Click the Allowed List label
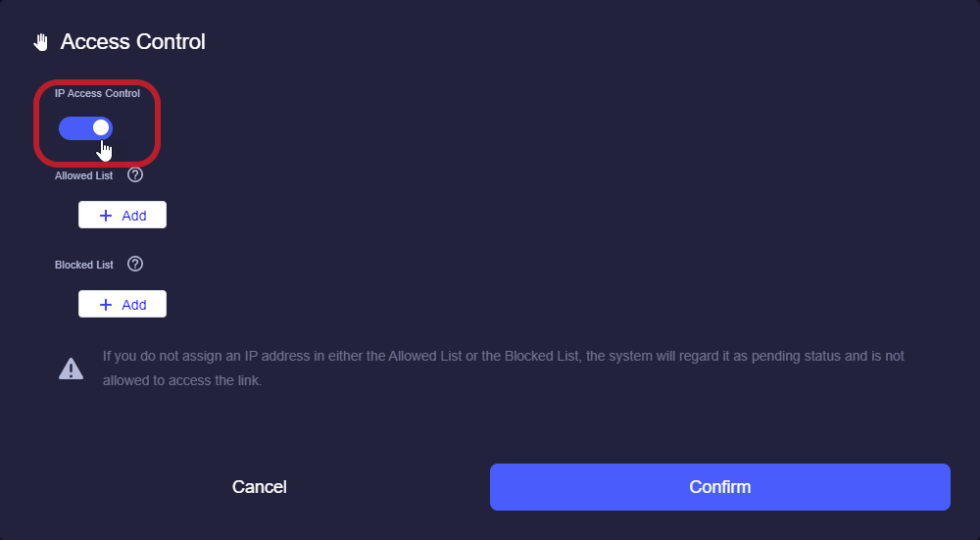The image size is (980, 540). point(83,175)
